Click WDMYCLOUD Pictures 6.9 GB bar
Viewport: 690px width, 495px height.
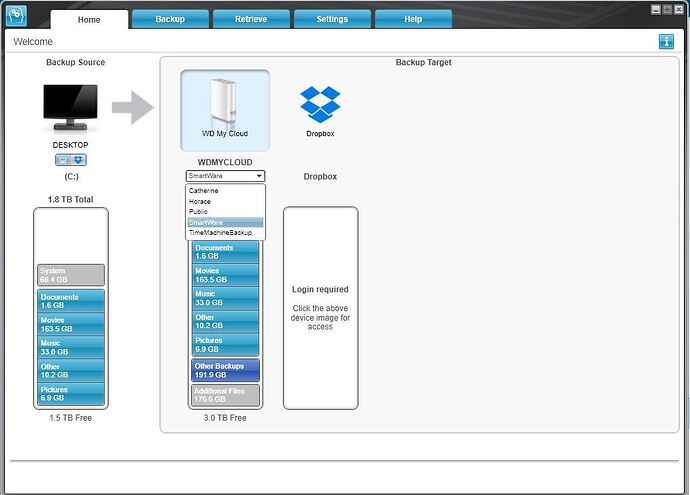pos(225,345)
